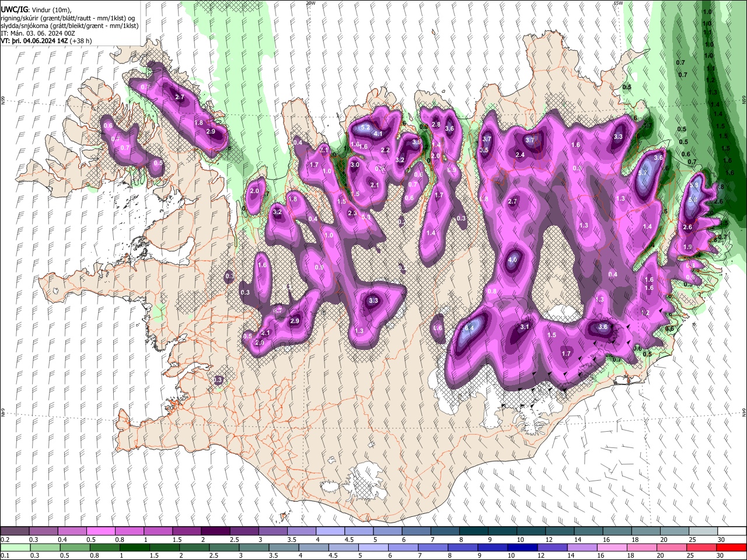Click the deep blue 10–12 rain legend swatch
The height and width of the screenshot is (560, 747).
pos(522,547)
